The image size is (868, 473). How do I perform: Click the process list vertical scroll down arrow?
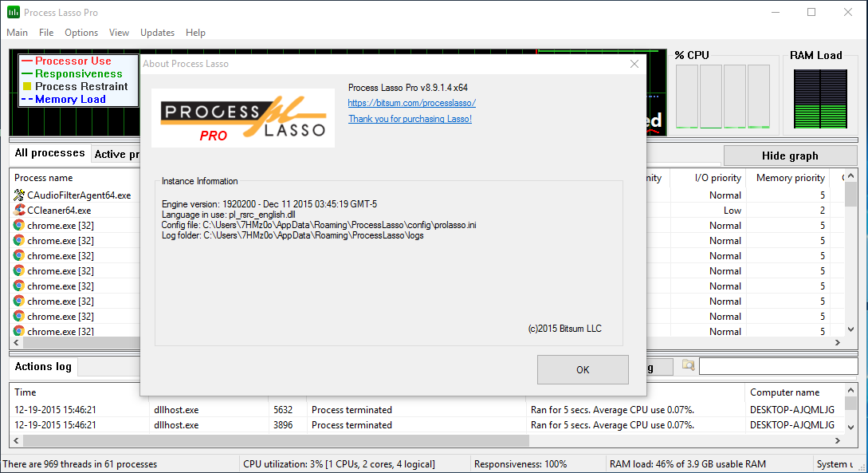coord(850,329)
